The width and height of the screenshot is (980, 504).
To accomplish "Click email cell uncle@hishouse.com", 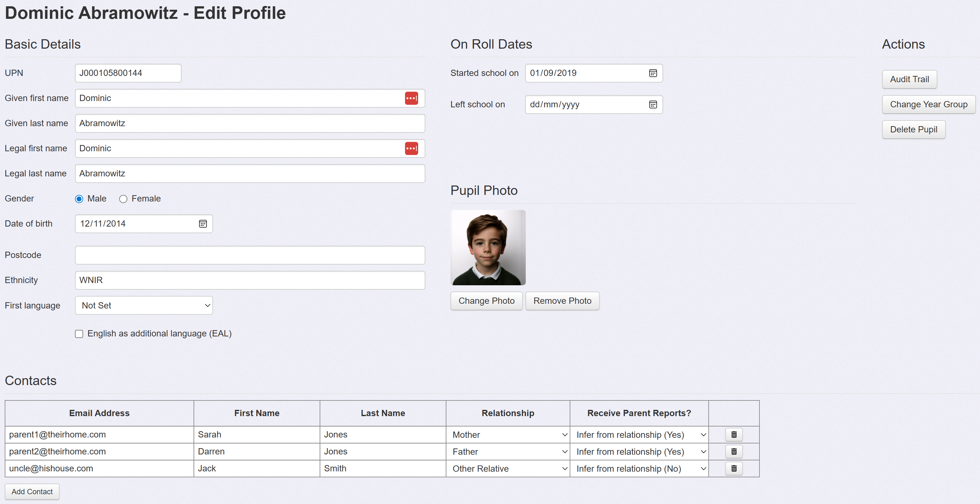I will coord(99,468).
